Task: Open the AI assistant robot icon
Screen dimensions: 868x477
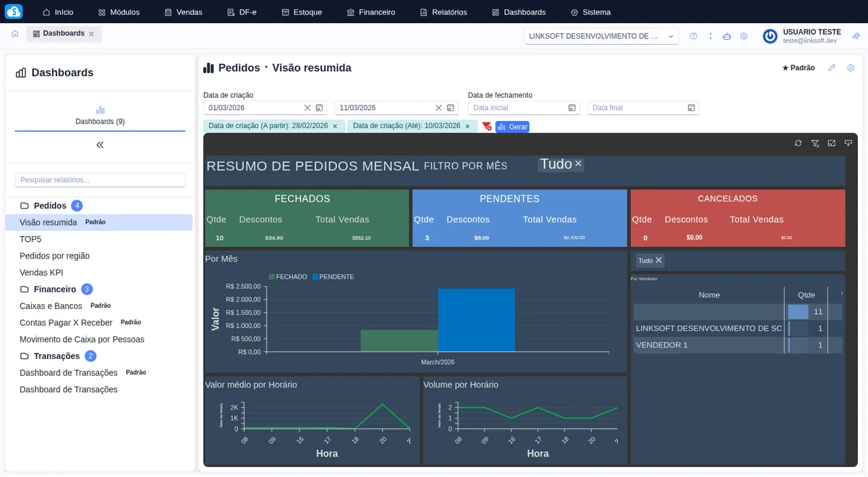Action: (x=727, y=35)
